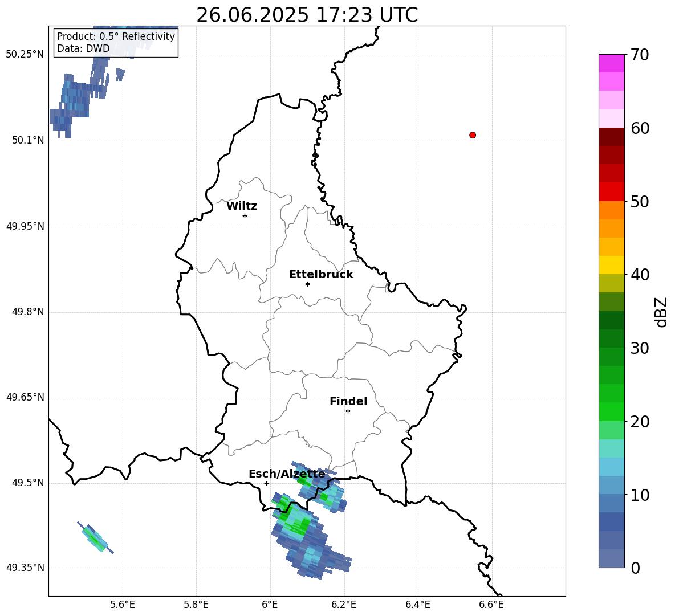This screenshot has height=616, width=675.
Task: Click the 5.8°E longitude label
Action: [196, 605]
